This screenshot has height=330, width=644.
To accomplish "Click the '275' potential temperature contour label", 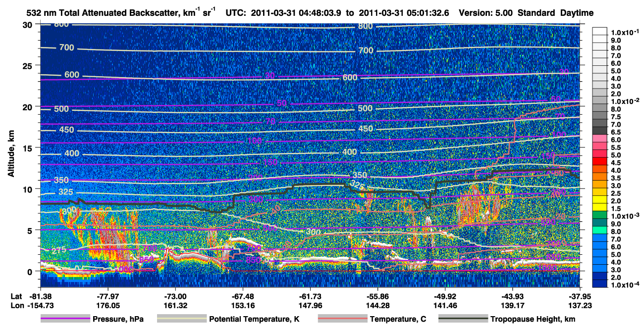I will tap(58, 250).
